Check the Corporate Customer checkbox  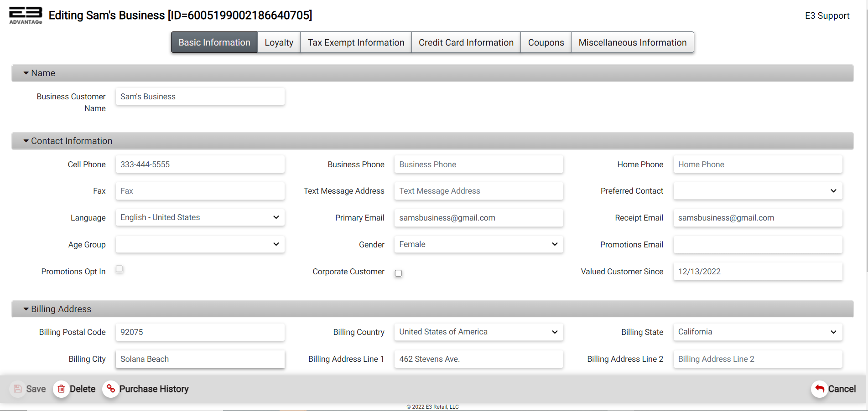pyautogui.click(x=398, y=273)
